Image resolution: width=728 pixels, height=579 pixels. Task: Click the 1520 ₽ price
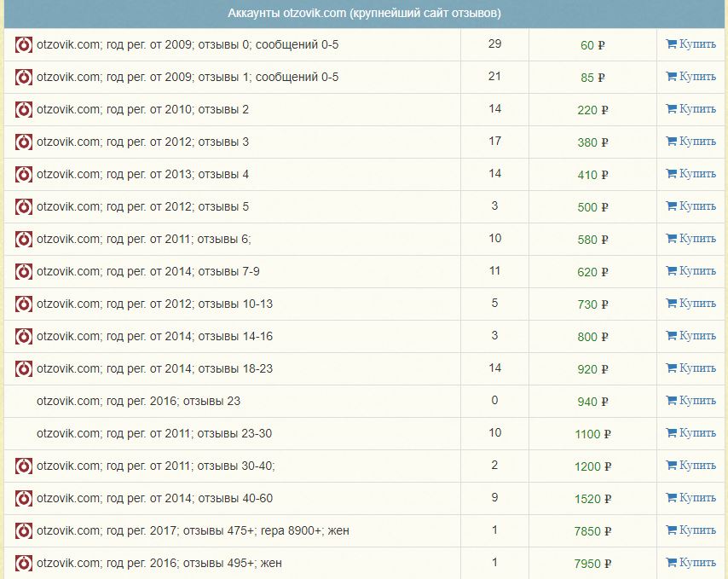(592, 499)
